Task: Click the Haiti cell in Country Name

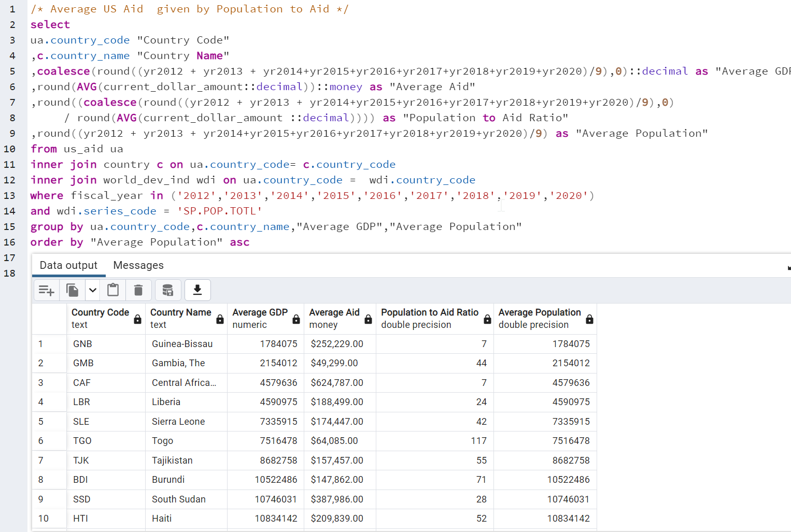Action: point(162,518)
